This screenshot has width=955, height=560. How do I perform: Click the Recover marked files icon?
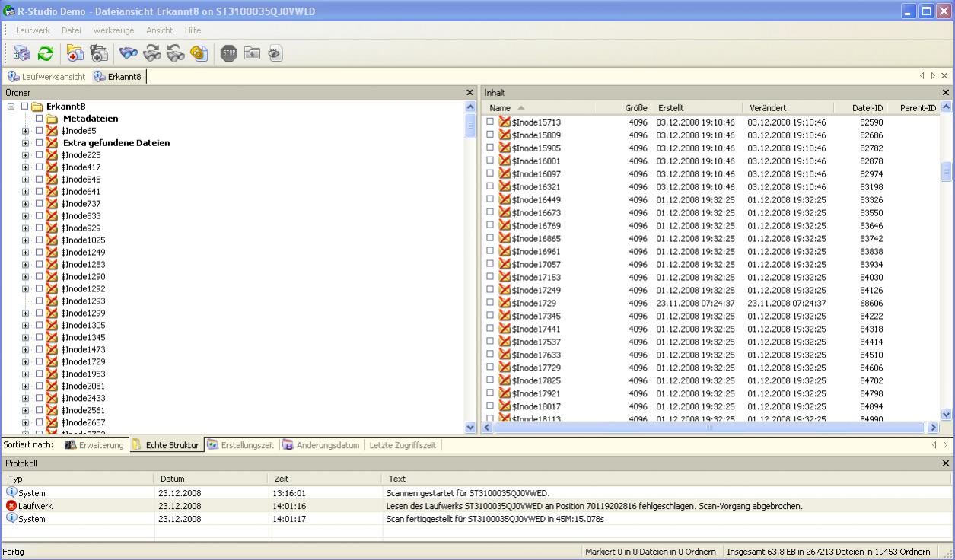(x=98, y=53)
